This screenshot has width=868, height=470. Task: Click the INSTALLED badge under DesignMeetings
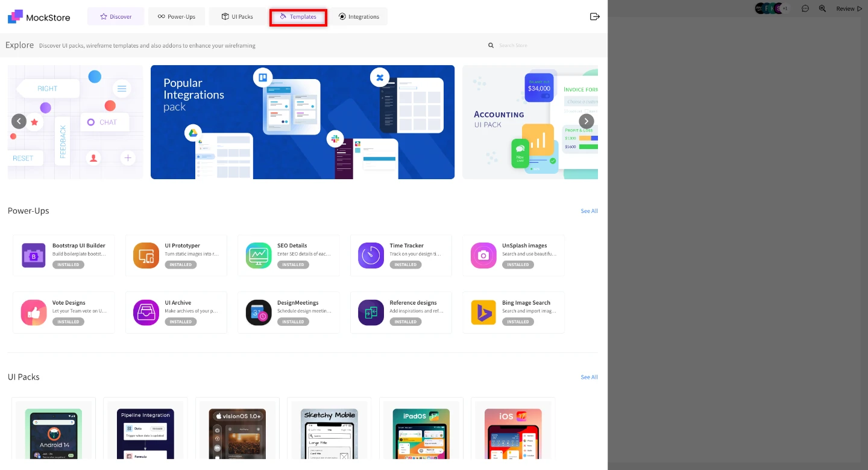293,322
